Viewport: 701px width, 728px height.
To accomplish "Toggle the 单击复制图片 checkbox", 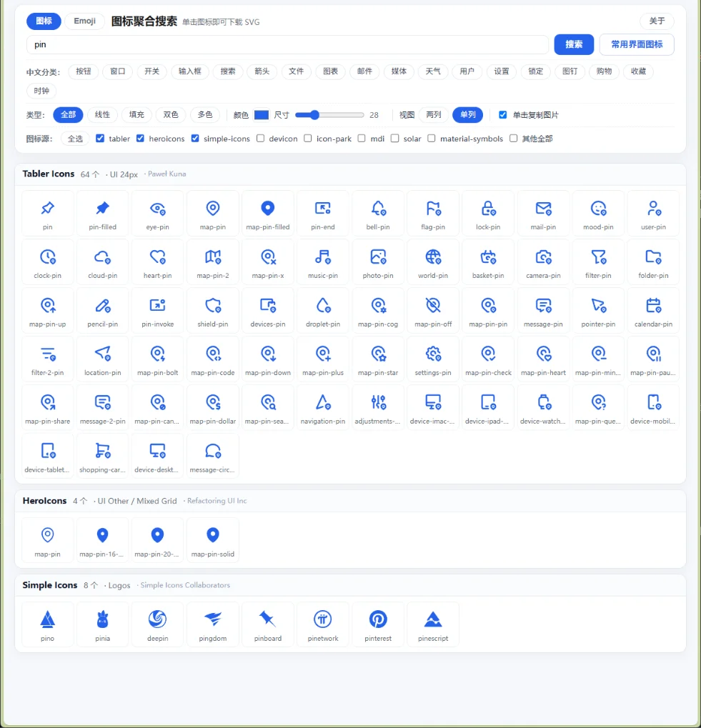I will tap(503, 115).
